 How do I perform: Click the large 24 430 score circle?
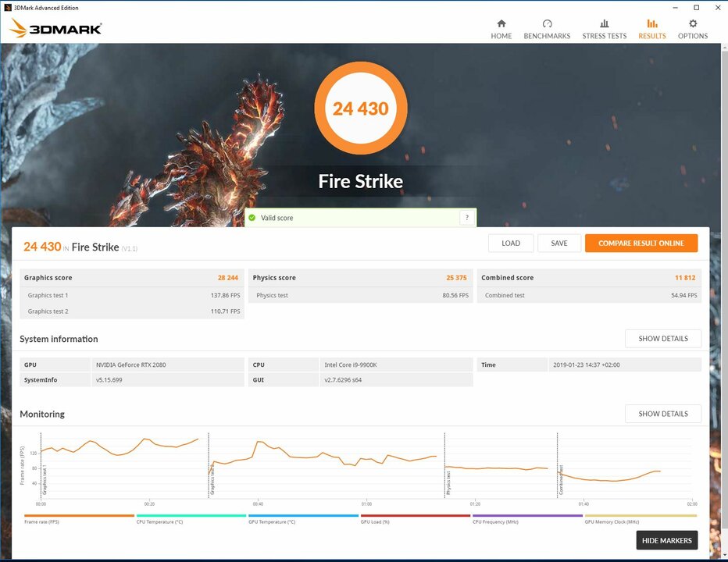pos(361,108)
